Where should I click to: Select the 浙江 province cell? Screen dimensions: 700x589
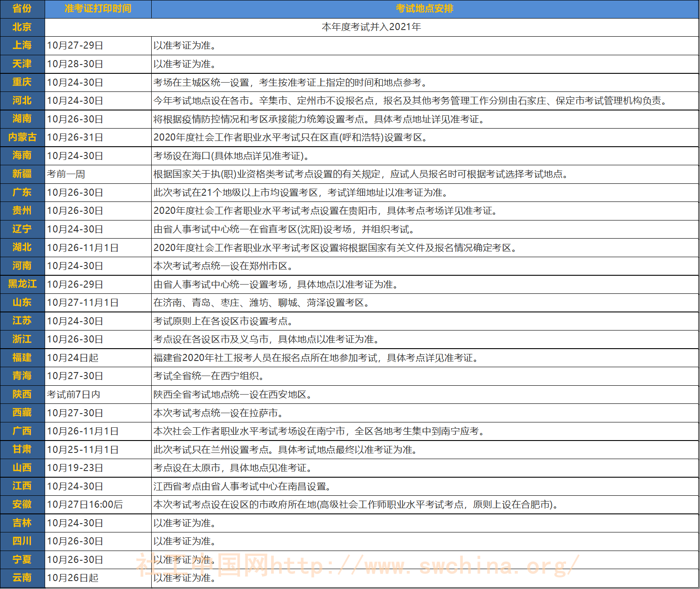pyautogui.click(x=22, y=339)
